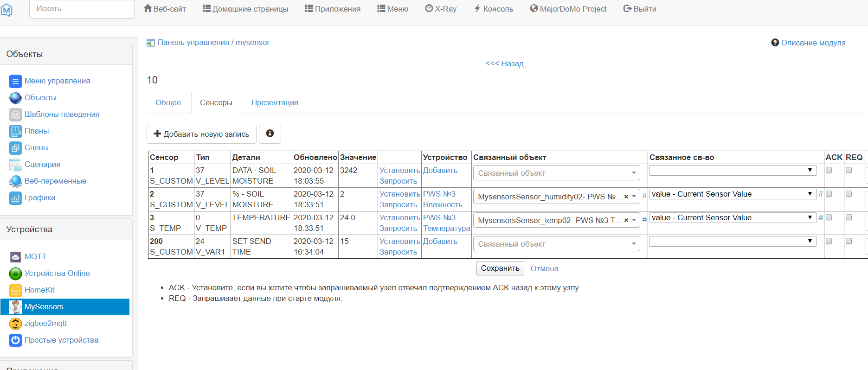Open linked object dropdown for sensor 1
Viewport: 868px width, 370px height.
pyautogui.click(x=556, y=173)
